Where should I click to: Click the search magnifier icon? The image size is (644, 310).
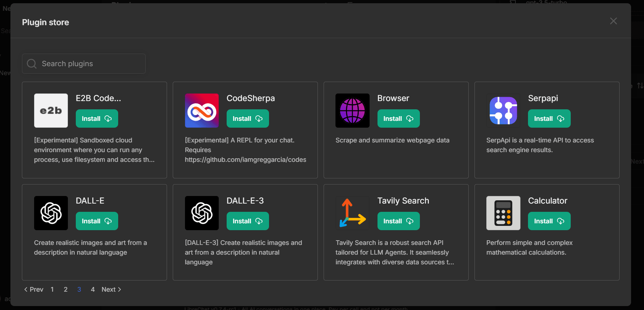pyautogui.click(x=32, y=63)
